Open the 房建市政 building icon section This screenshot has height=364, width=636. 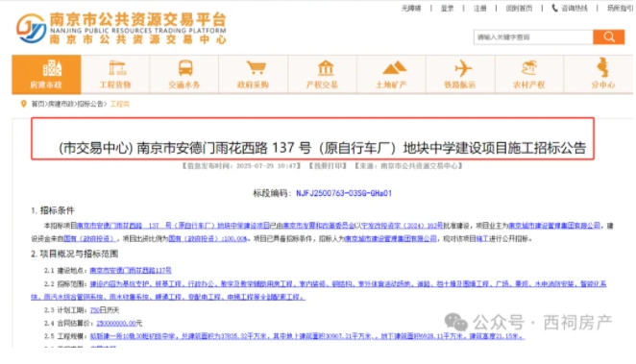(46, 74)
